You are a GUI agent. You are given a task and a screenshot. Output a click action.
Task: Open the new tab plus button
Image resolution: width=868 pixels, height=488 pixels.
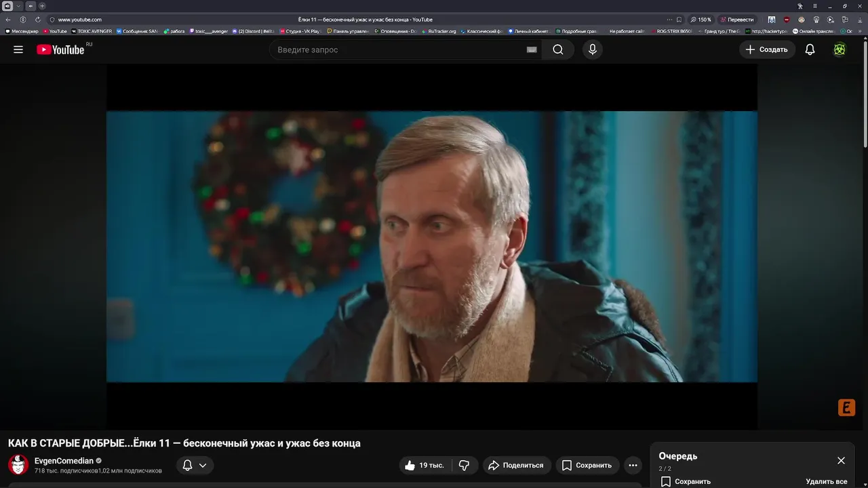(42, 6)
